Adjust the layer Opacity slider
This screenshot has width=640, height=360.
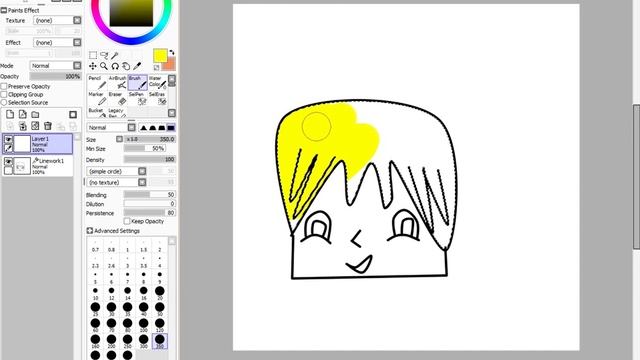point(56,76)
